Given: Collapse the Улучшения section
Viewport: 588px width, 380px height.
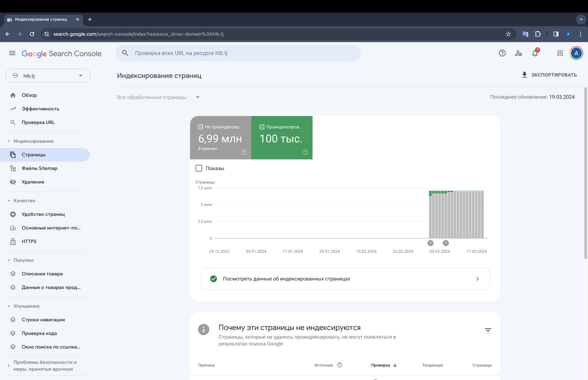Looking at the screenshot, I should coord(9,306).
